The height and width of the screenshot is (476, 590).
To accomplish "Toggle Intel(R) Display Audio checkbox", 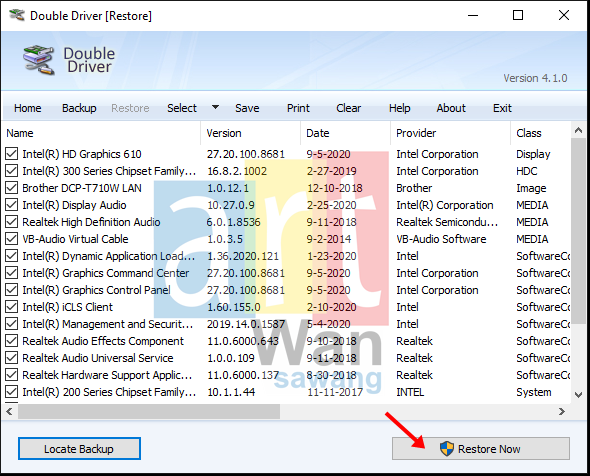I will (12, 205).
